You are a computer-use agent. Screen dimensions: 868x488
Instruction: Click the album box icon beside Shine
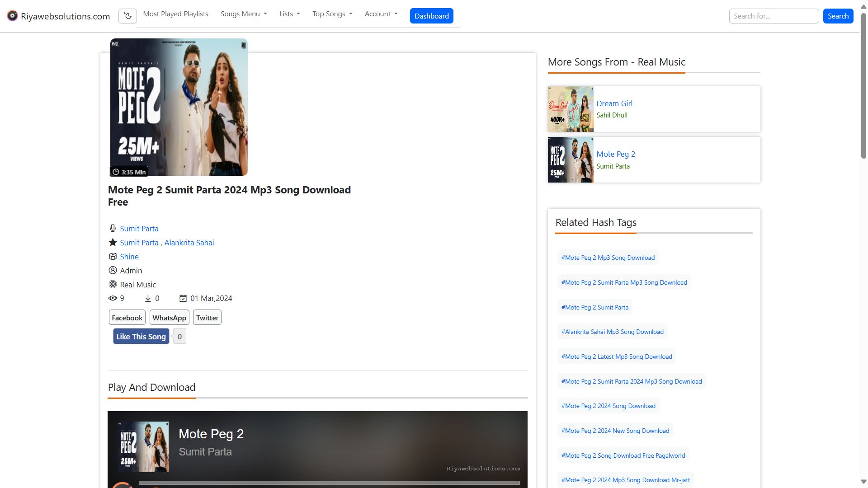click(x=113, y=257)
